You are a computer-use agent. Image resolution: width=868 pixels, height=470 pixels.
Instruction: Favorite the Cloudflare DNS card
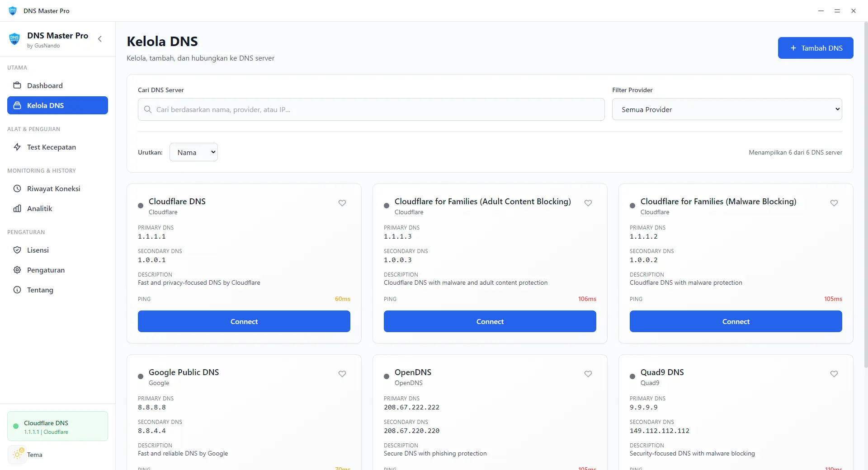(x=342, y=203)
